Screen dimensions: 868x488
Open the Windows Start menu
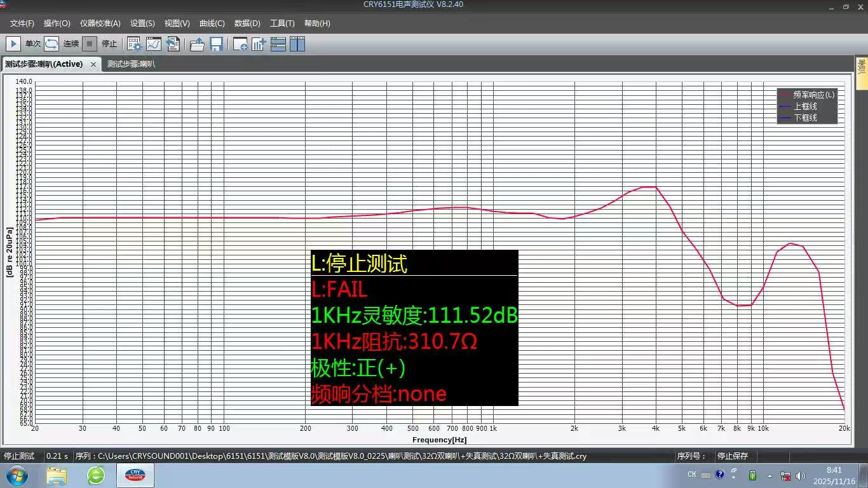[17, 475]
